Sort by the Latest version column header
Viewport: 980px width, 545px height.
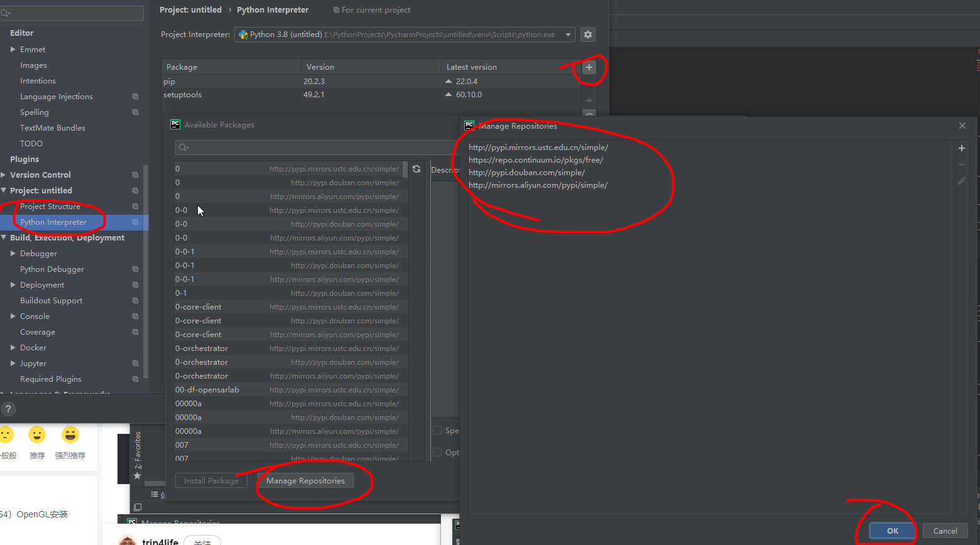[511, 67]
